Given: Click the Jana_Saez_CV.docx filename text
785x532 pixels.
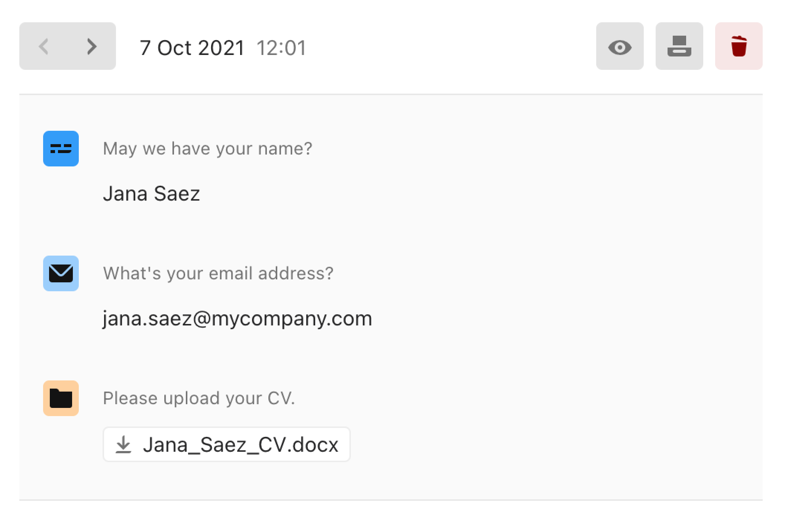Looking at the screenshot, I should click(x=241, y=445).
